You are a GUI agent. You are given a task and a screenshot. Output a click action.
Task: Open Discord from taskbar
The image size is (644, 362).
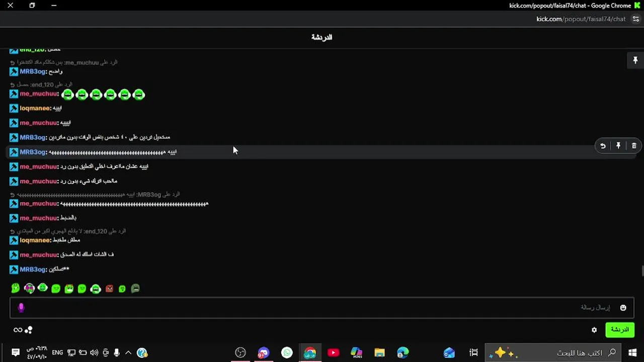264,352
